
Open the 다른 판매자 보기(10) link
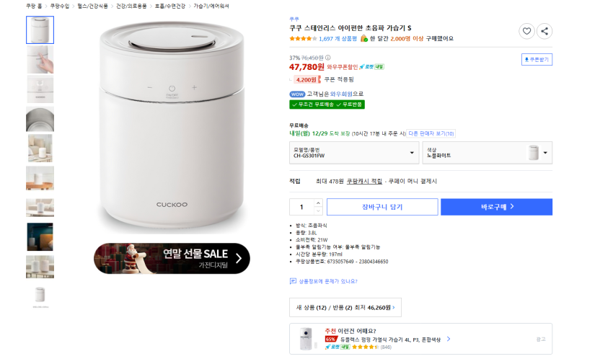[x=431, y=133]
